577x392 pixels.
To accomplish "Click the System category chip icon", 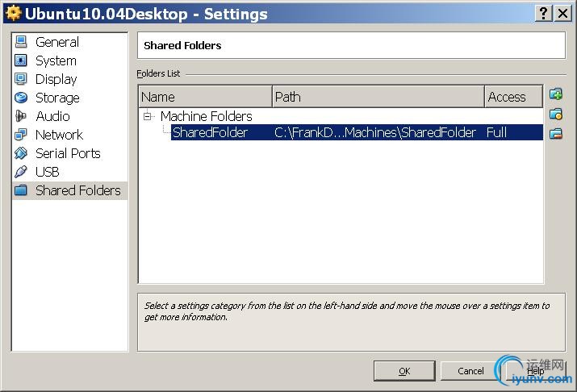I will point(21,60).
